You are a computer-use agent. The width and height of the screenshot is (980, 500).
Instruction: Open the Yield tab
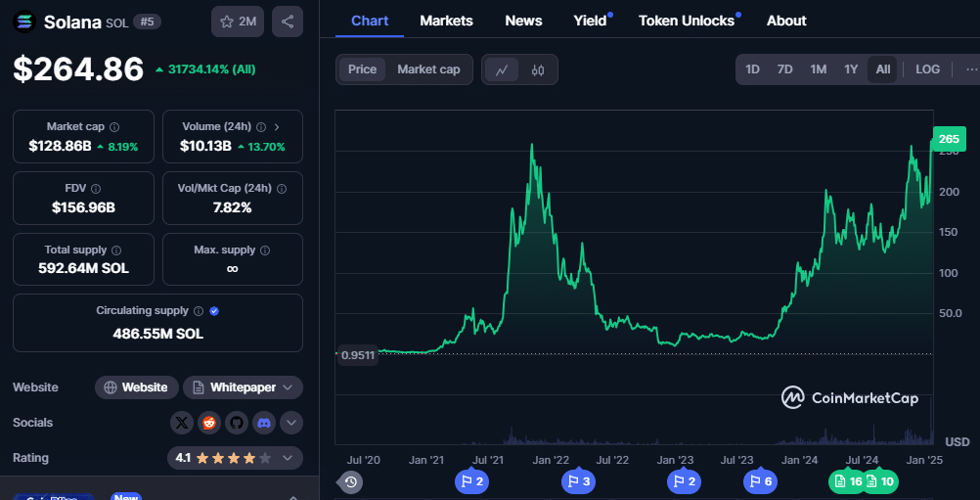coord(591,21)
